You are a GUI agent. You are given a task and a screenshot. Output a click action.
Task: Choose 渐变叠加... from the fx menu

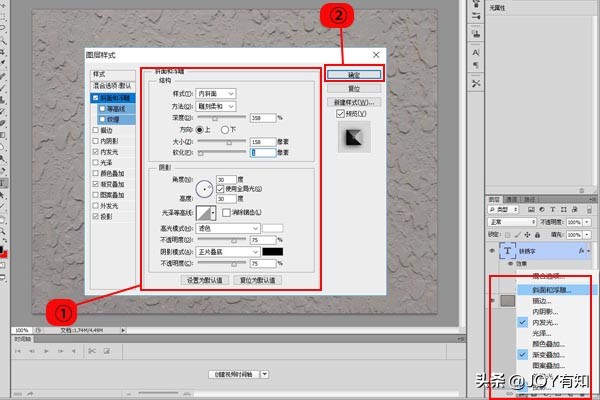click(x=548, y=354)
